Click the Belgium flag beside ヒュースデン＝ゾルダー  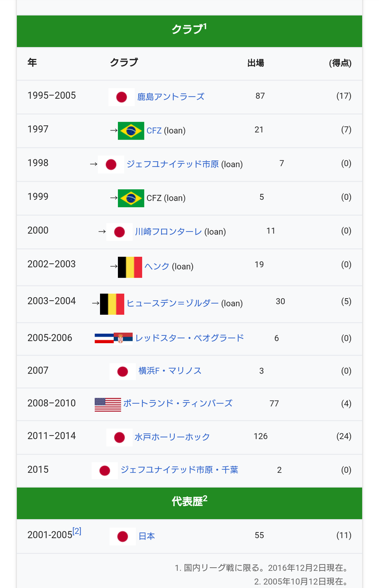click(112, 304)
